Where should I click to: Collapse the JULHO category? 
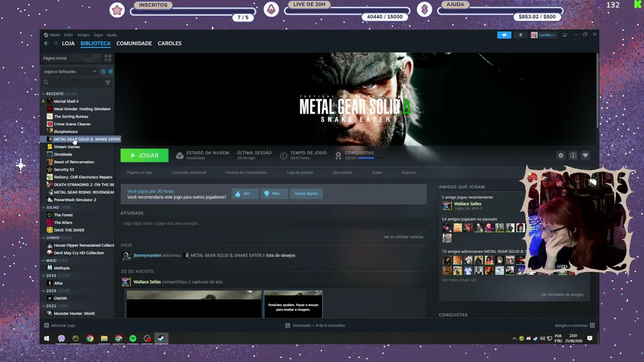(43, 208)
